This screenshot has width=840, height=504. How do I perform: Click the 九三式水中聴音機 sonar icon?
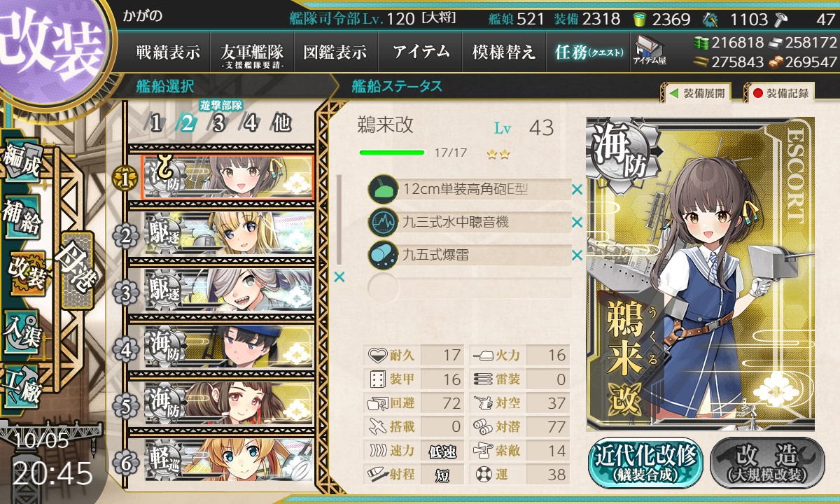coord(383,222)
